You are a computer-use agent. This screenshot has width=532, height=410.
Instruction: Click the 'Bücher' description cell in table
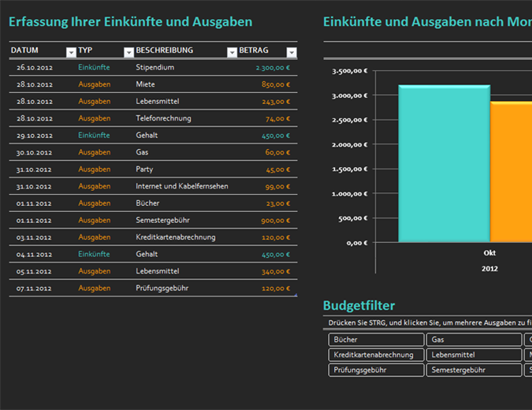(147, 203)
